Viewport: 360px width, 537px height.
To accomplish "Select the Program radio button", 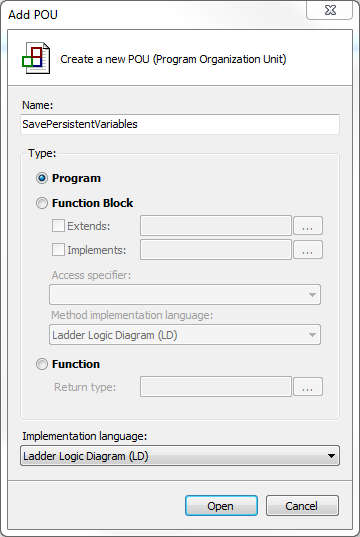I will coord(42,178).
